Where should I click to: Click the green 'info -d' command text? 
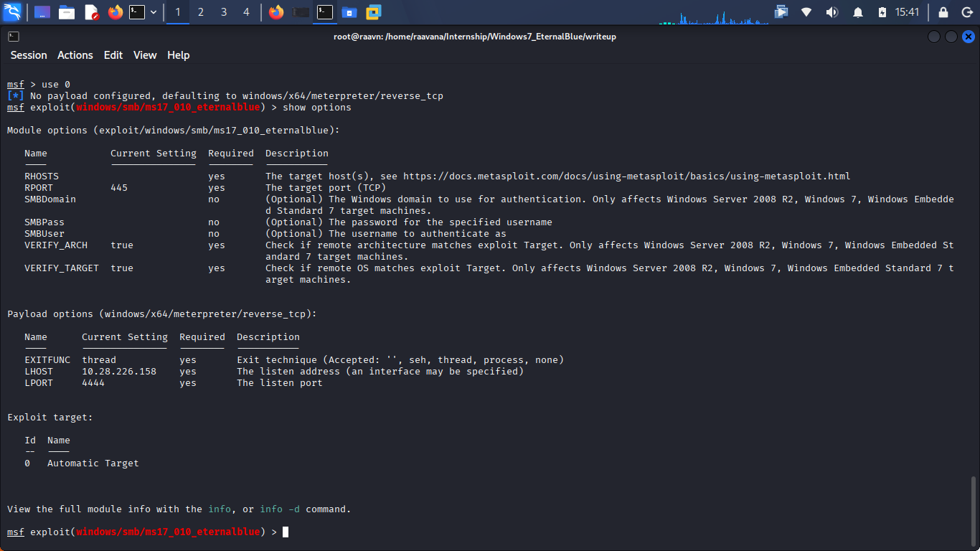(x=280, y=509)
